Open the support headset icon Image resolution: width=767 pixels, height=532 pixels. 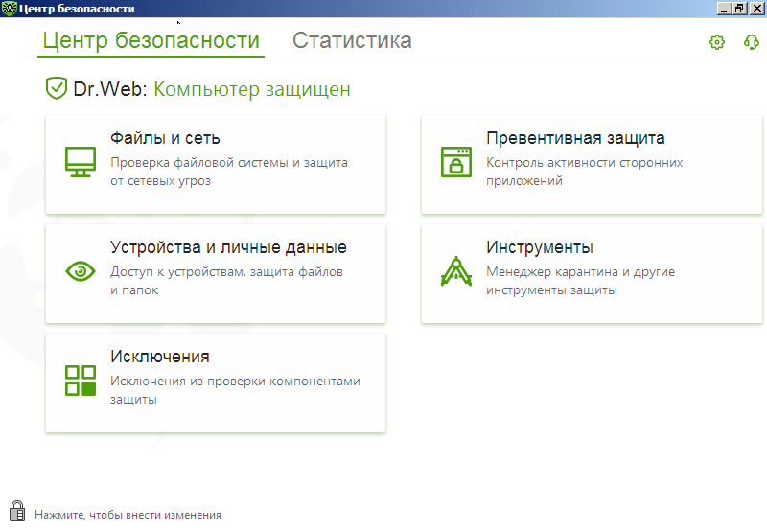[x=752, y=42]
